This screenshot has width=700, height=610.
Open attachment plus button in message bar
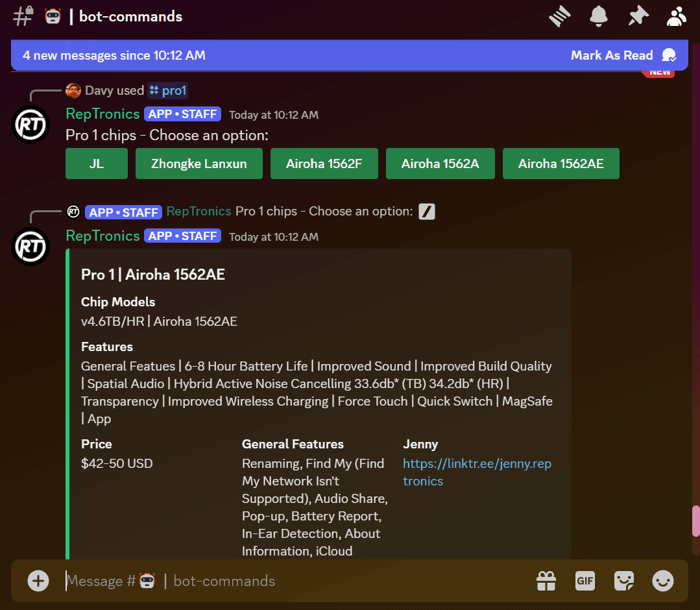click(x=38, y=581)
